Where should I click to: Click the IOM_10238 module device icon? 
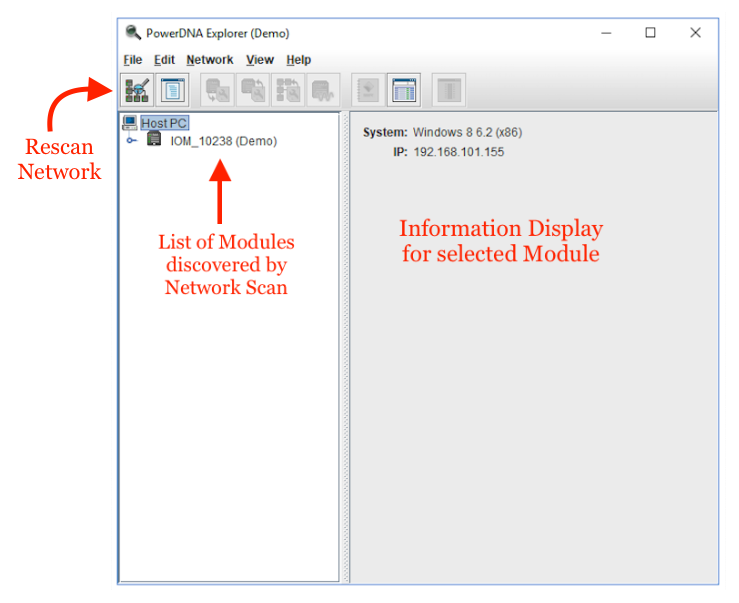pyautogui.click(x=154, y=139)
